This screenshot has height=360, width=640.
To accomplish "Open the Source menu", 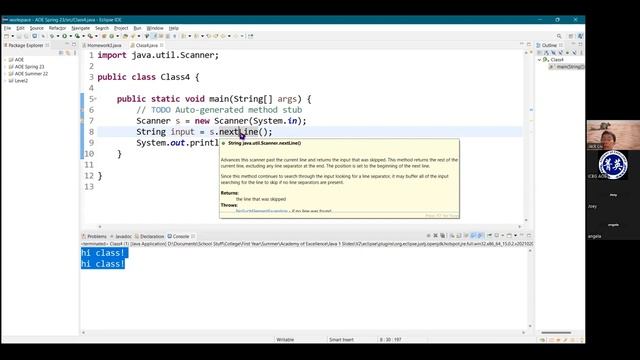I will point(36,28).
